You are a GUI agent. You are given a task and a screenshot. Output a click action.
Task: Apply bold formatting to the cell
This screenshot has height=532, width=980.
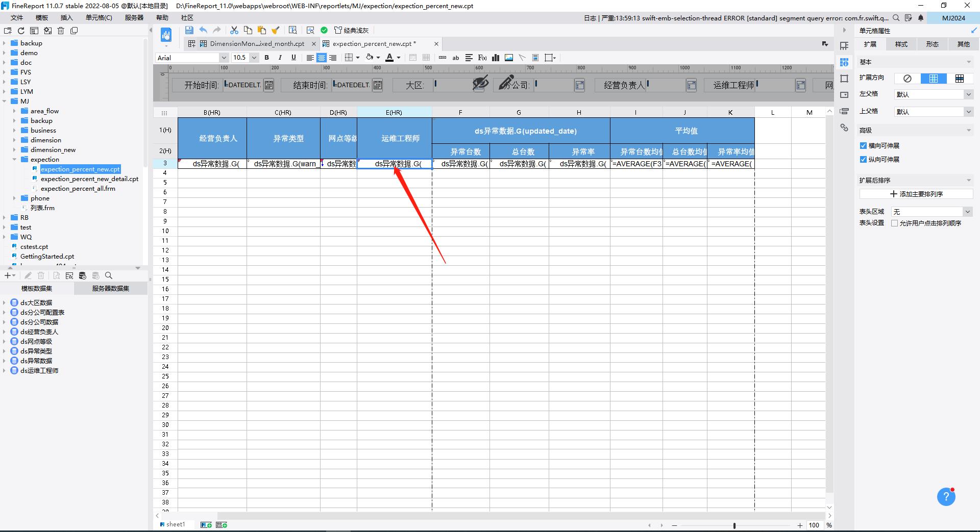click(266, 58)
